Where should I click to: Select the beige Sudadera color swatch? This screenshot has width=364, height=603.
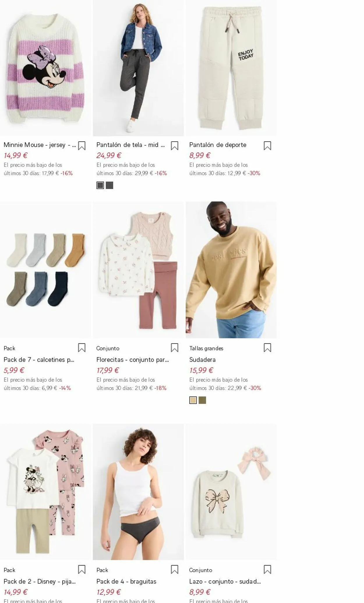pos(193,400)
